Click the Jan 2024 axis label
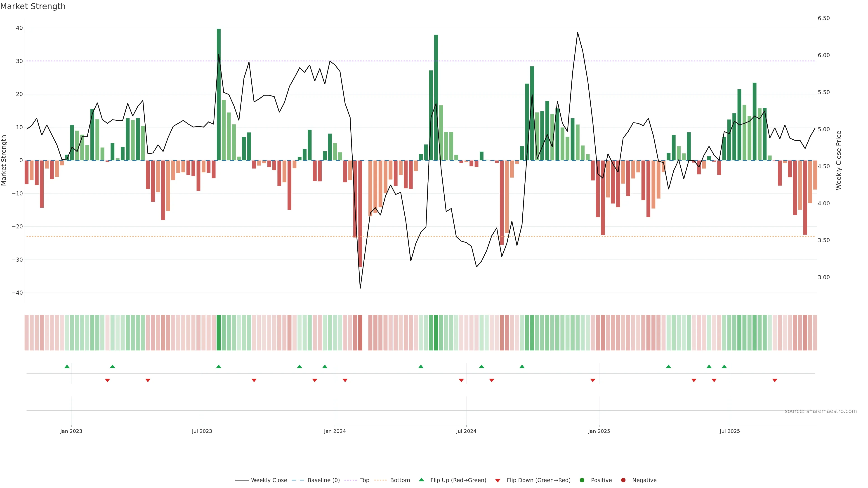868x488 pixels. (335, 431)
